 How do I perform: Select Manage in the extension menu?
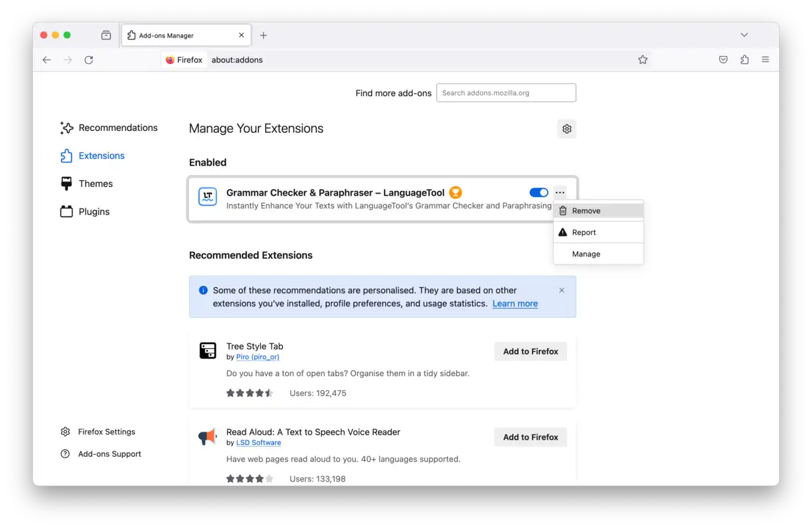point(586,254)
